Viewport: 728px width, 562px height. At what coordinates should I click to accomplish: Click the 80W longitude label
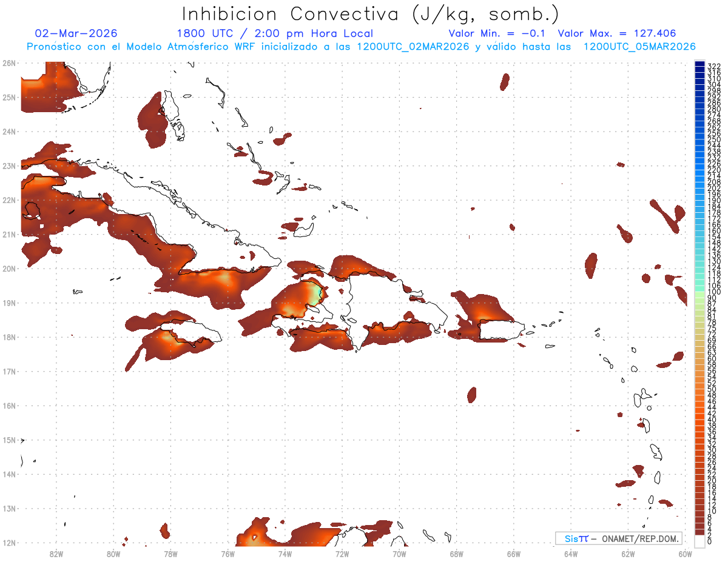(113, 554)
